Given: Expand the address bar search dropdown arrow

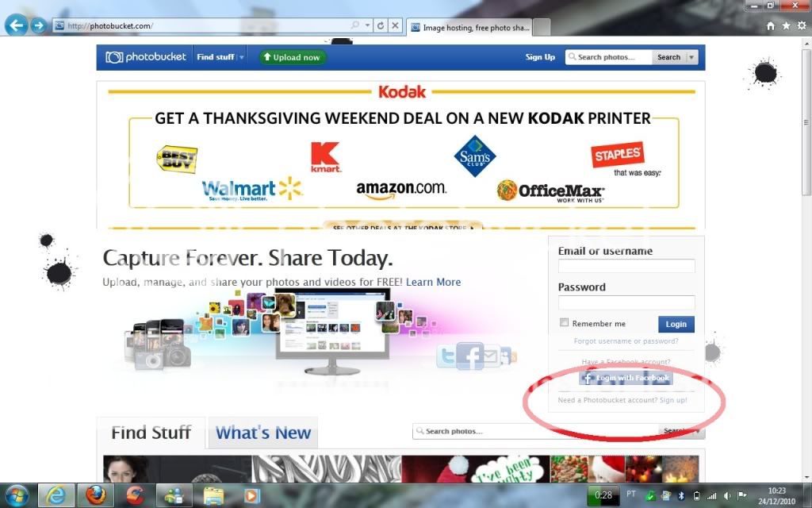Looking at the screenshot, I should click(x=368, y=25).
